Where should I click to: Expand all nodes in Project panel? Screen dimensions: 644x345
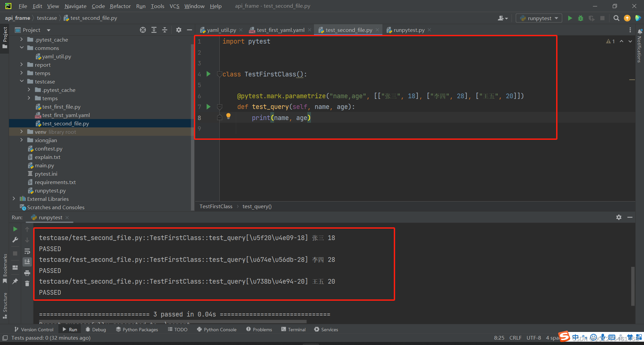[154, 30]
